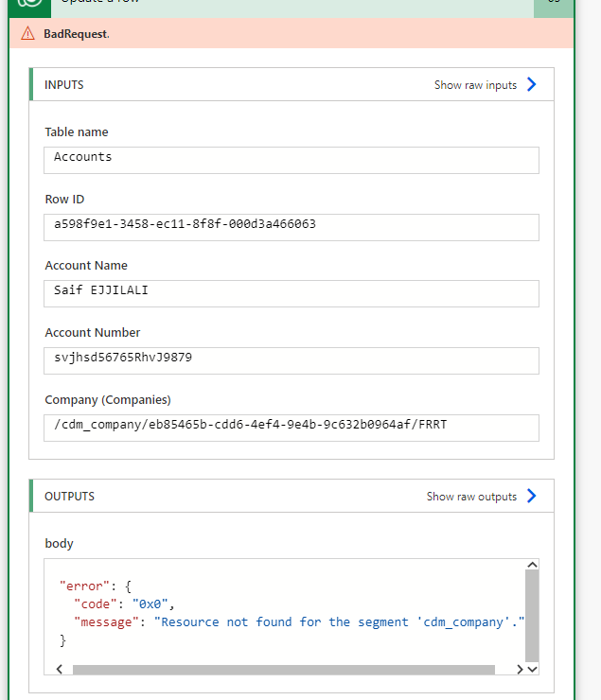The image size is (601, 700).
Task: Click the vertical scrollbar thumb in body output
Action: tap(531, 615)
